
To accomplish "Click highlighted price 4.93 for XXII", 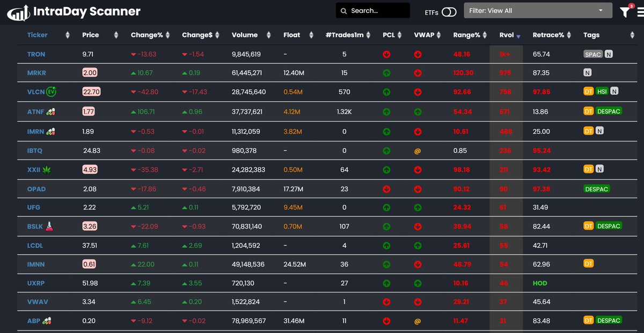I will click(90, 169).
